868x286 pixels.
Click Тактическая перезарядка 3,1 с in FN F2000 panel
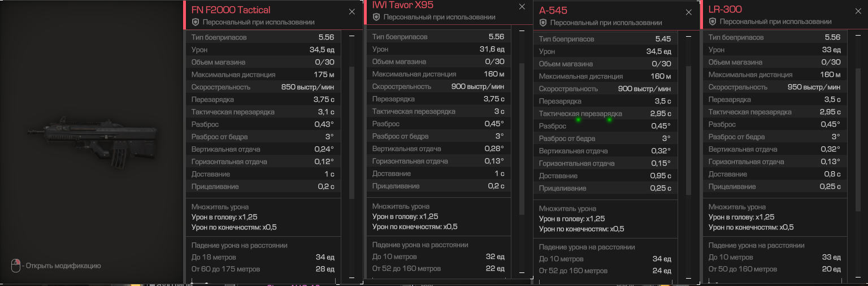tap(263, 112)
